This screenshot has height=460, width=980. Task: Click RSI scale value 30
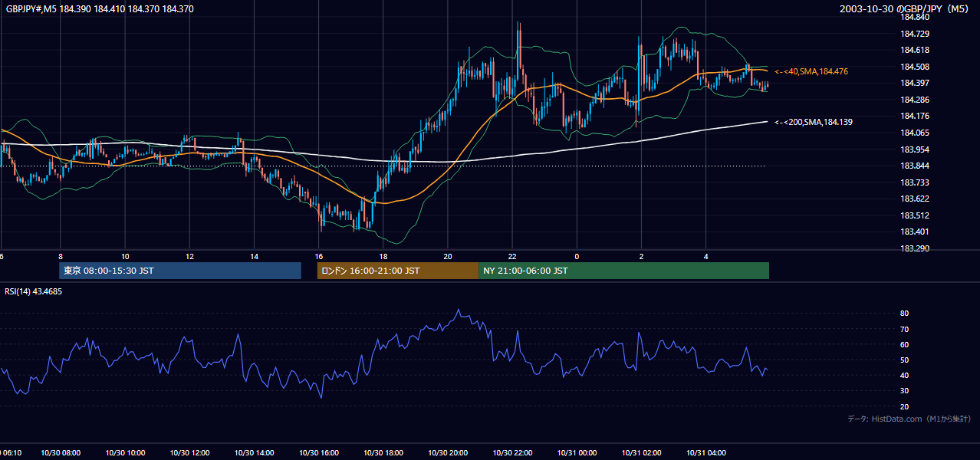pyautogui.click(x=904, y=391)
